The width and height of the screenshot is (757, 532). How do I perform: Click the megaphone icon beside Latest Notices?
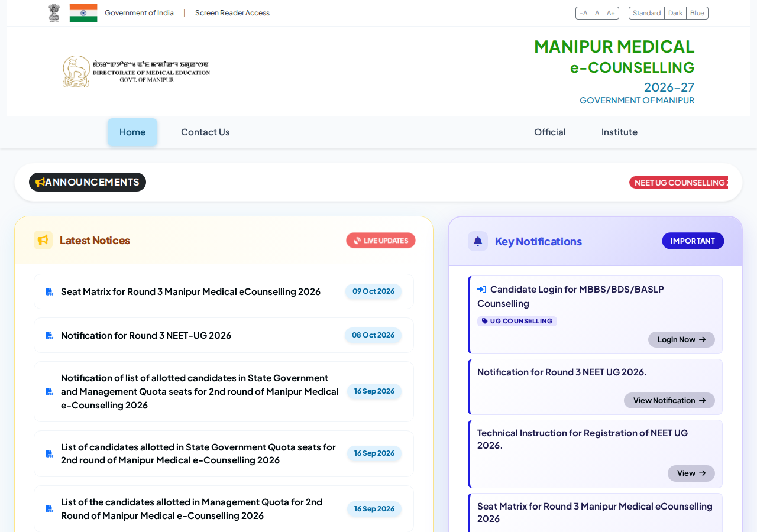[43, 240]
